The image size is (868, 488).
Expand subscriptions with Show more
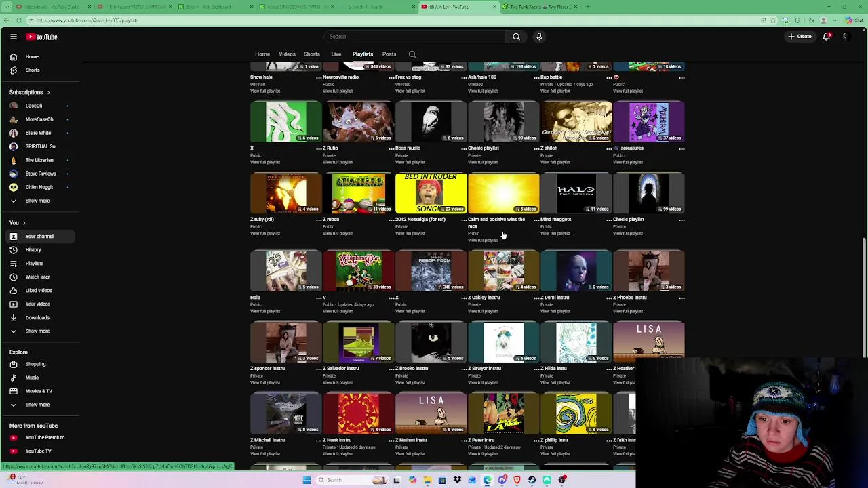[39, 201]
